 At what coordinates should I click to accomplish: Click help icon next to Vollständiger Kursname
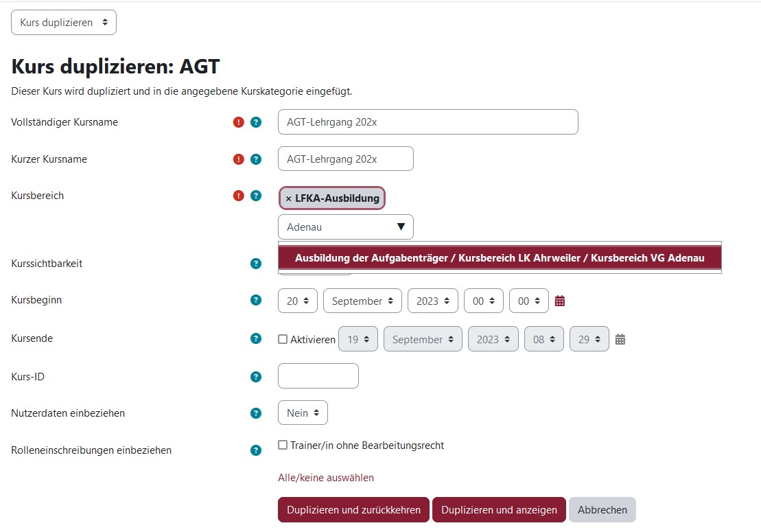pos(256,122)
